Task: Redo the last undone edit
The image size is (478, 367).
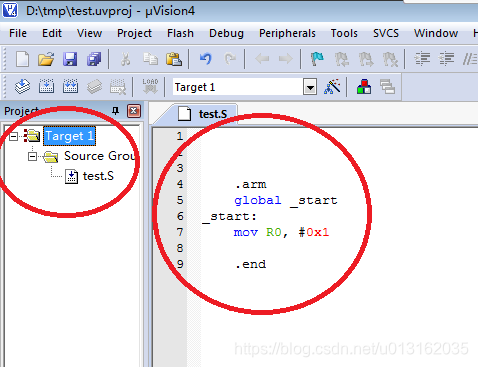Action: click(230, 59)
